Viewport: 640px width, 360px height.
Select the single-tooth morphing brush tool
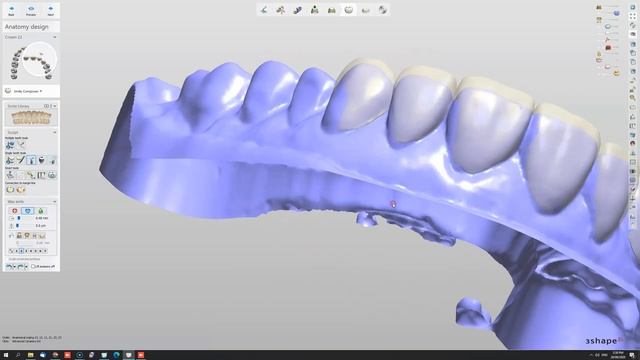[21, 160]
